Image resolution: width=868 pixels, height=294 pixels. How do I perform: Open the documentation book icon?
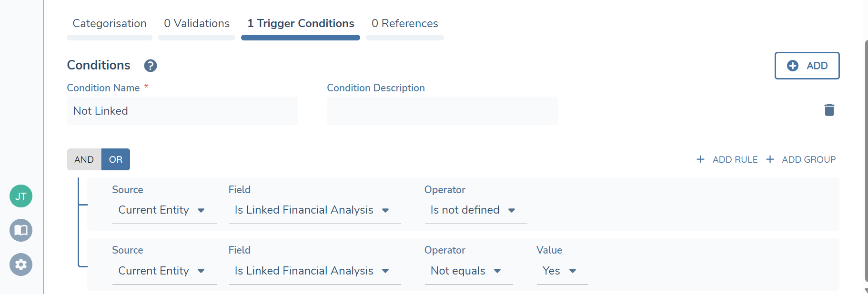[x=21, y=230]
